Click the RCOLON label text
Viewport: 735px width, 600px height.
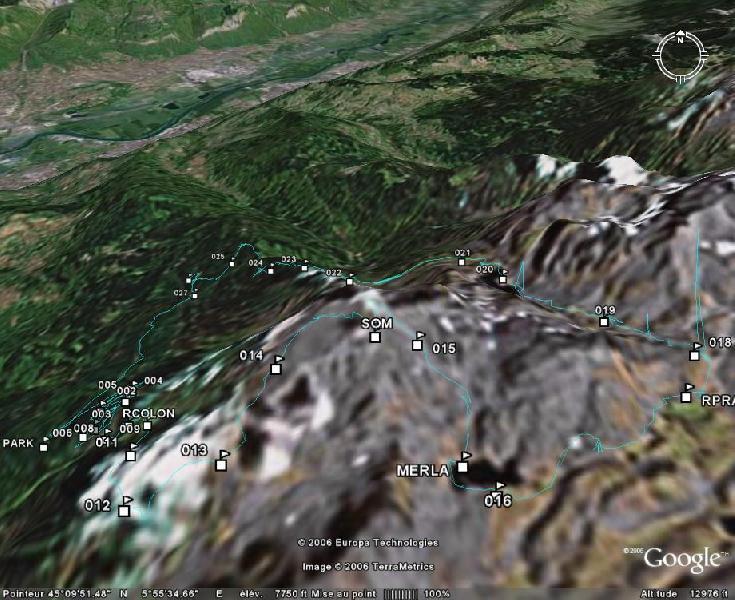pyautogui.click(x=148, y=413)
